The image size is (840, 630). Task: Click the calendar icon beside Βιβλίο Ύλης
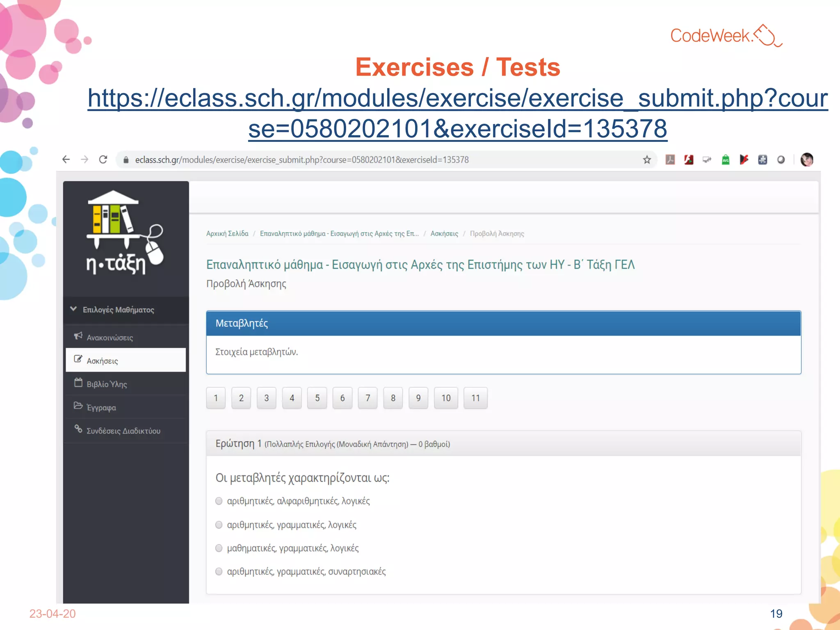(x=78, y=383)
